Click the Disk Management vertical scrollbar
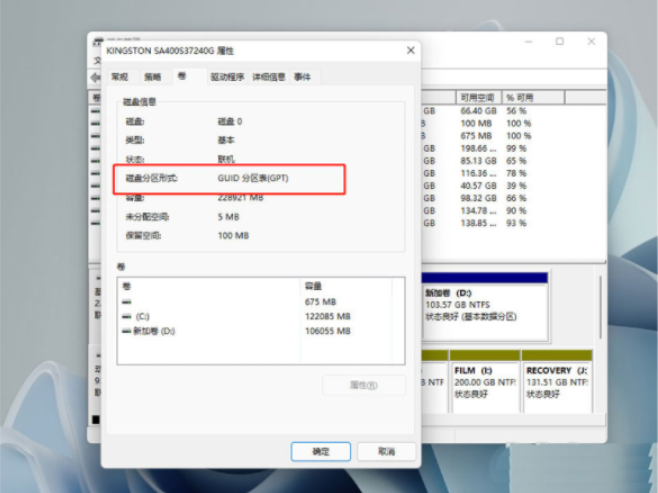Viewport: 658px width, 493px height. point(601,307)
